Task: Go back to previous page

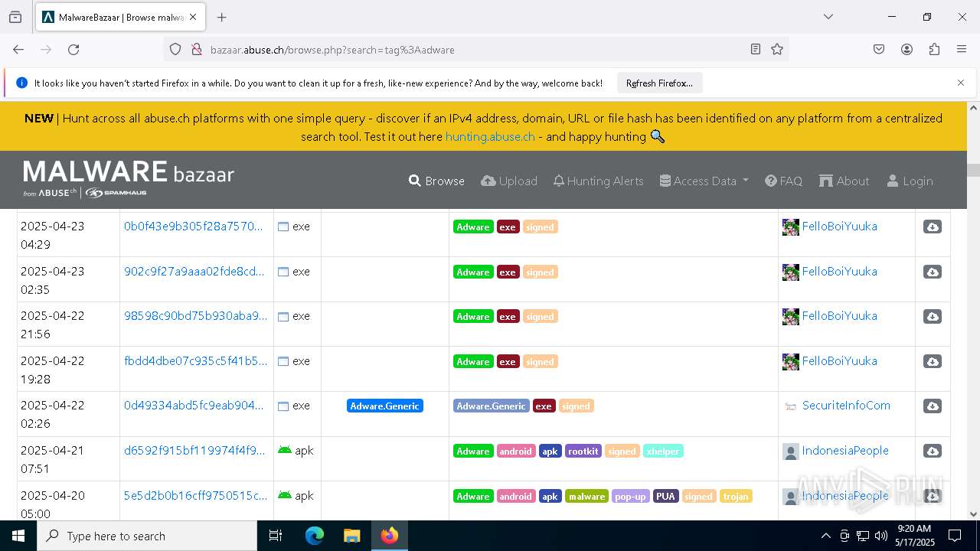Action: pyautogui.click(x=18, y=49)
